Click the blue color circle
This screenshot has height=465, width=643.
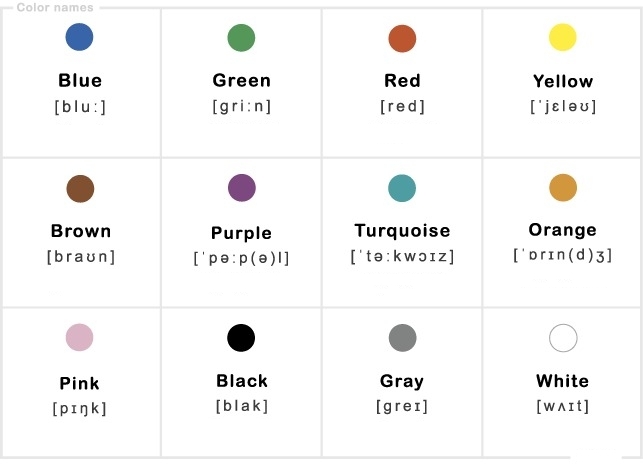tap(79, 37)
